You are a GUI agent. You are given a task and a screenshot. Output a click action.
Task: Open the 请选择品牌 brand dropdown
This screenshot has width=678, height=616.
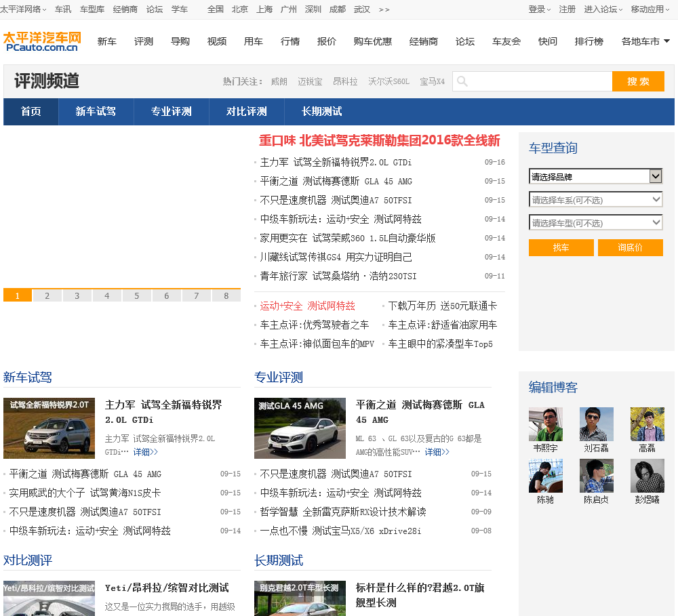pos(595,176)
